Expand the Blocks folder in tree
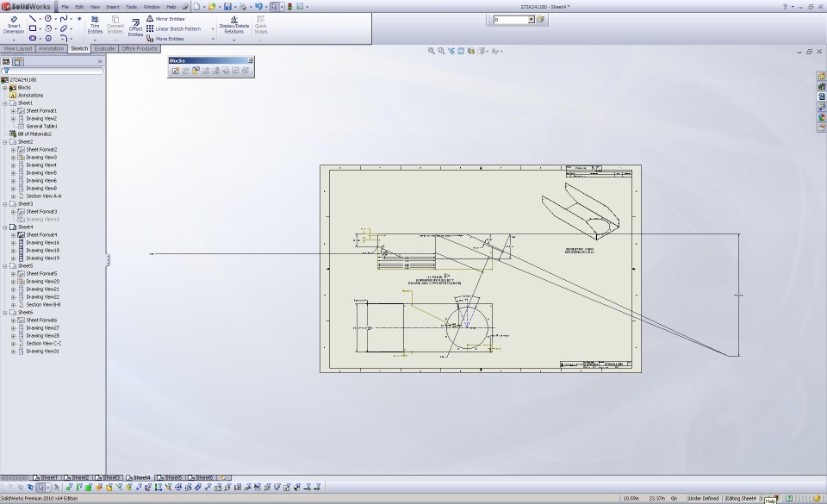This screenshot has height=504, width=827. click(x=5, y=88)
